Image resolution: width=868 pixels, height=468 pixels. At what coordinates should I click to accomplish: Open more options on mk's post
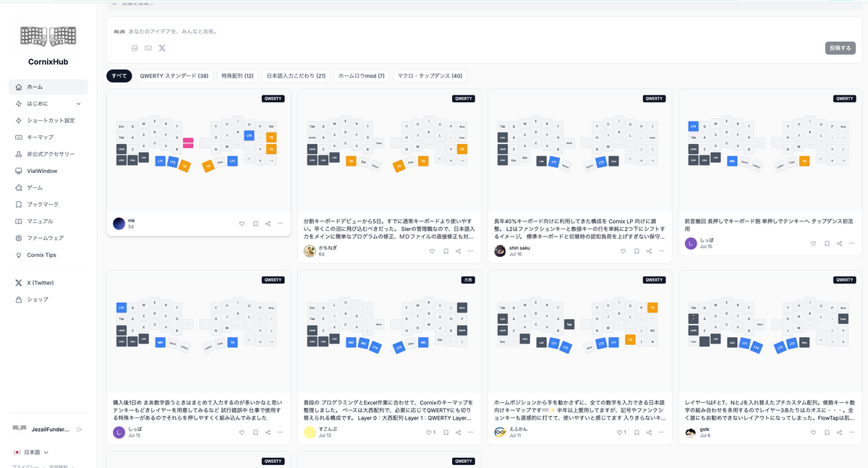(x=280, y=224)
